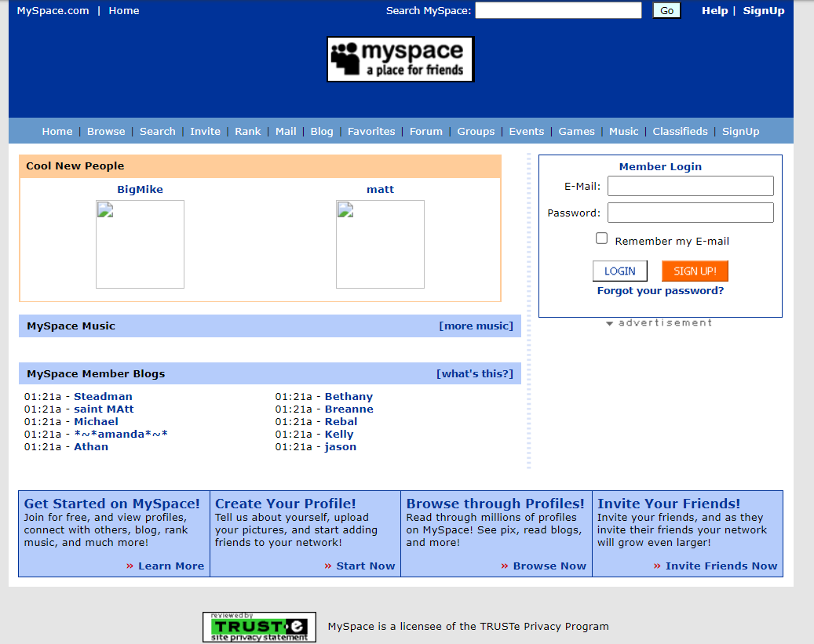Image resolution: width=814 pixels, height=644 pixels.
Task: Select Blog in the navigation bar
Action: coord(322,132)
